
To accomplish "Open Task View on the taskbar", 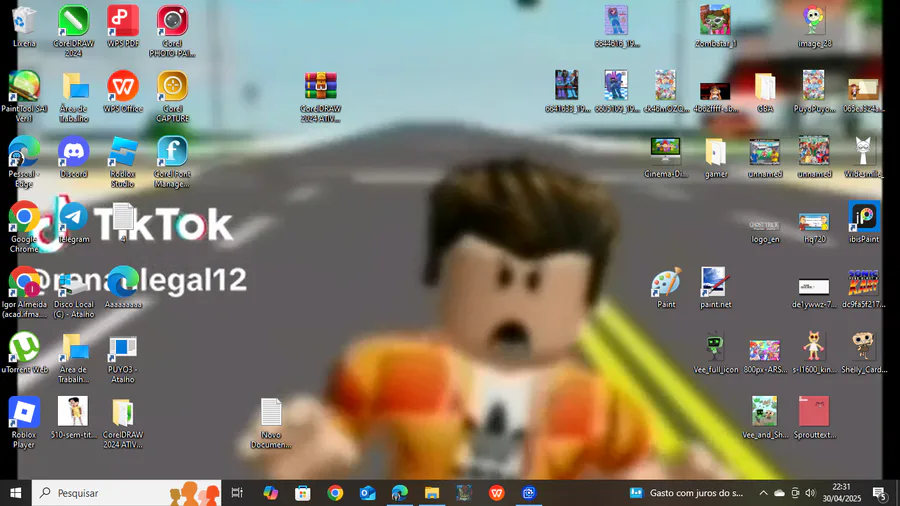I will click(x=236, y=493).
